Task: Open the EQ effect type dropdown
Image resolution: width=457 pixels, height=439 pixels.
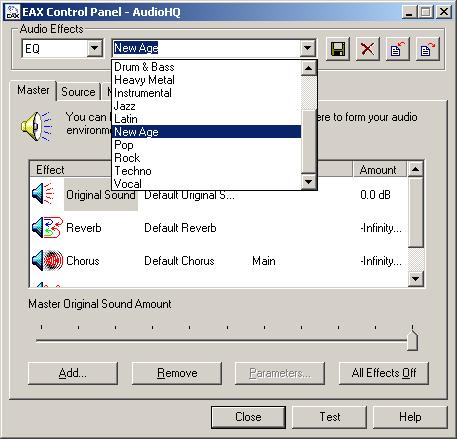Action: (x=95, y=48)
